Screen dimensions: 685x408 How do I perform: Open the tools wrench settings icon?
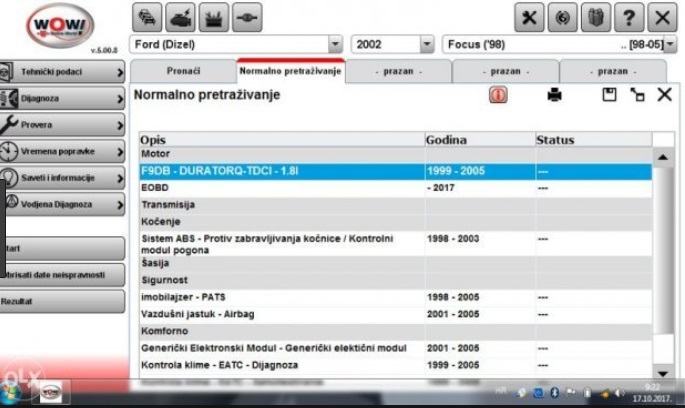click(529, 17)
